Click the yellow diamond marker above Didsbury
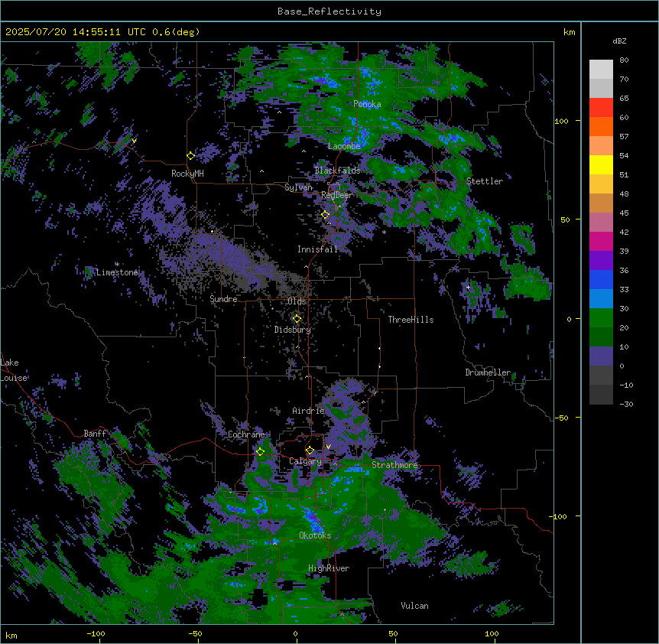659x644 pixels. (x=297, y=319)
